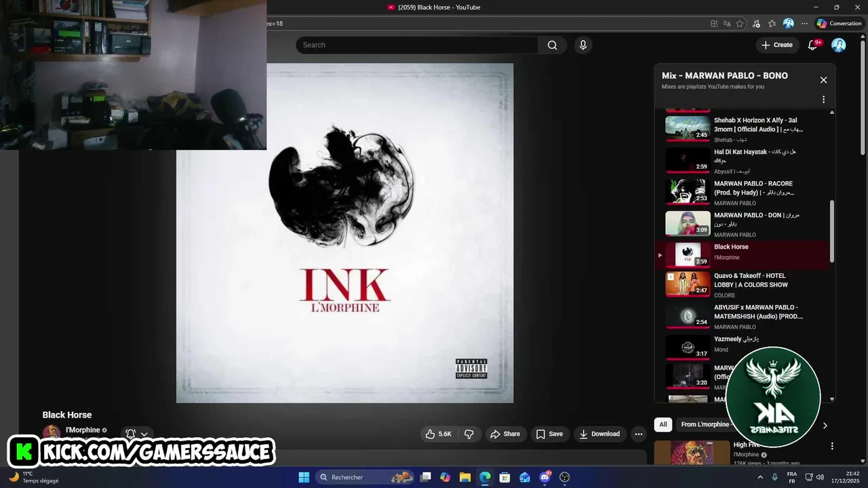Dislike the Black Horse video
This screenshot has width=868, height=488.
pyautogui.click(x=469, y=434)
